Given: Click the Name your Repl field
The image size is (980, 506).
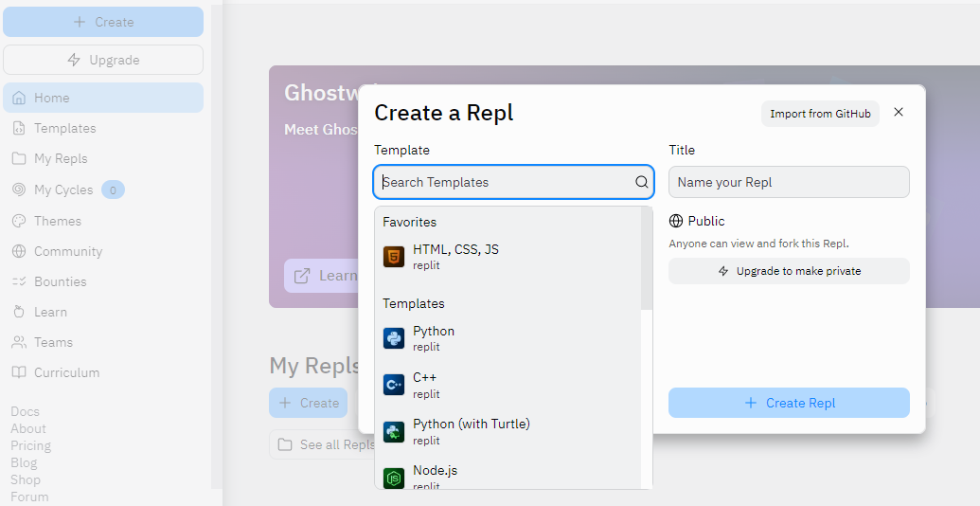Looking at the screenshot, I should [789, 182].
